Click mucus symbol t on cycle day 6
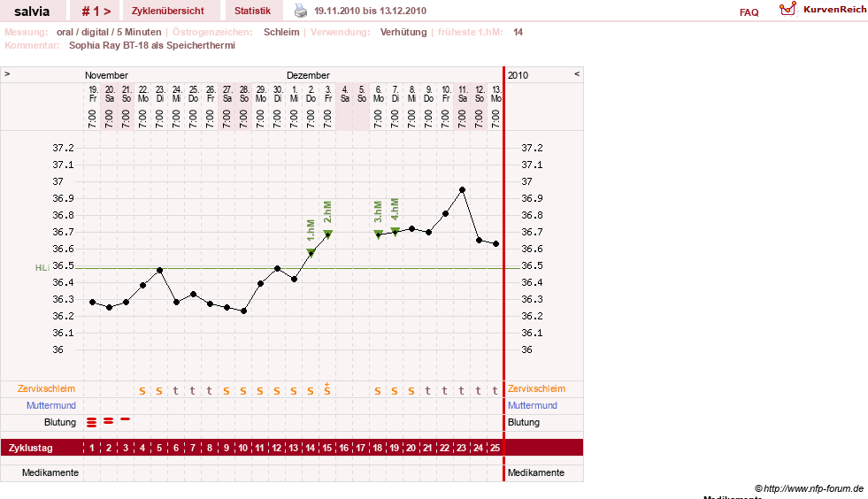This screenshot has width=868, height=499. [176, 390]
